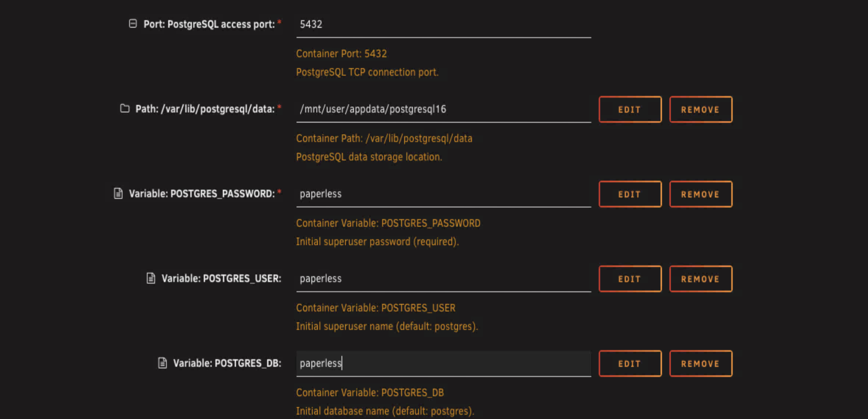Focus the PostgreSQL access port field
This screenshot has width=868, height=419.
[x=443, y=24]
